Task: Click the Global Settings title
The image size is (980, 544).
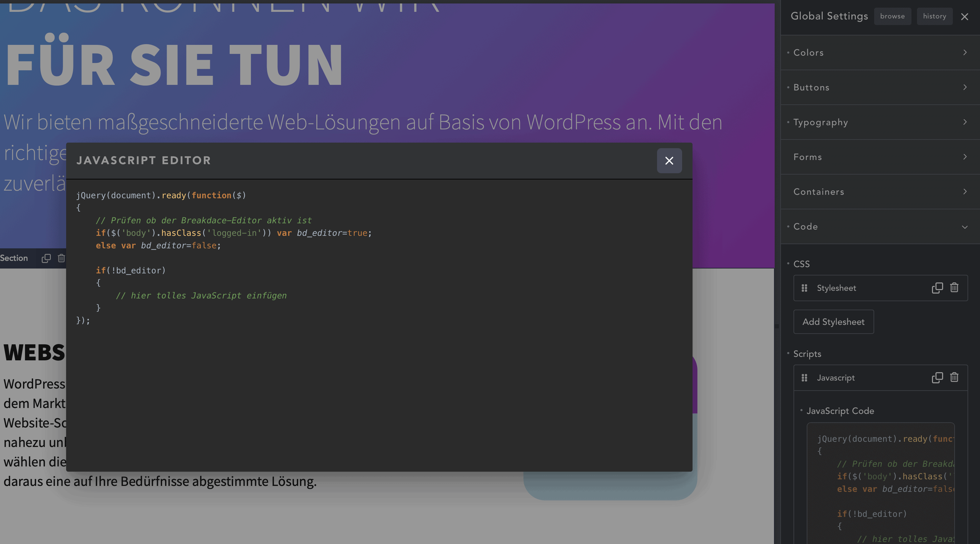Action: [x=829, y=16]
